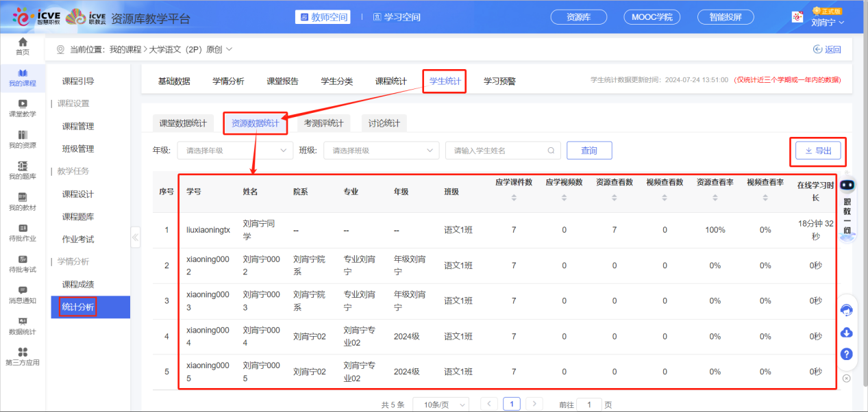Go to 课堂教学 sidebar icon

click(23, 108)
